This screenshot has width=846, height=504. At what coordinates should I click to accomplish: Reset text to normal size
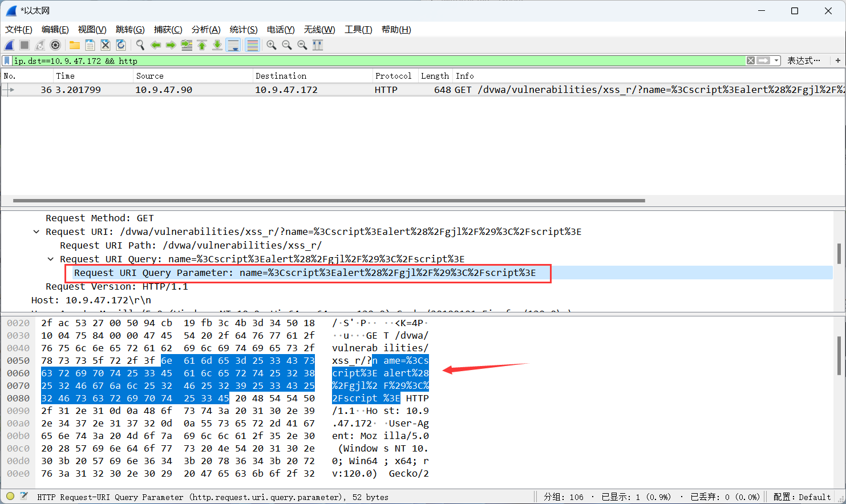click(302, 45)
